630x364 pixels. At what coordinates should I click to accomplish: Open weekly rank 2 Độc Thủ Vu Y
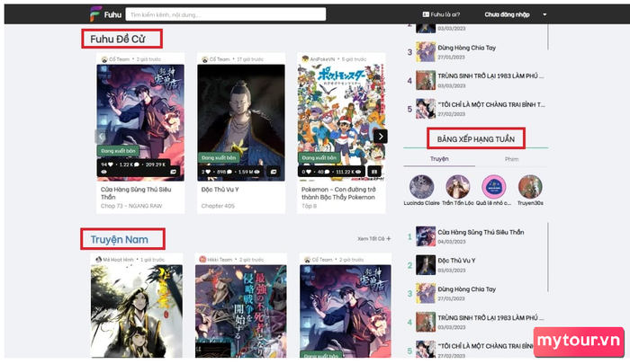(456, 261)
